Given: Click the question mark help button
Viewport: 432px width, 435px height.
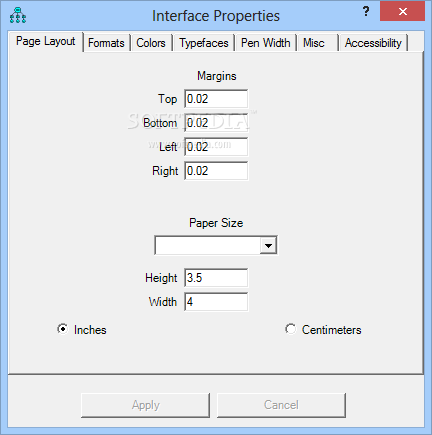Looking at the screenshot, I should [x=366, y=12].
